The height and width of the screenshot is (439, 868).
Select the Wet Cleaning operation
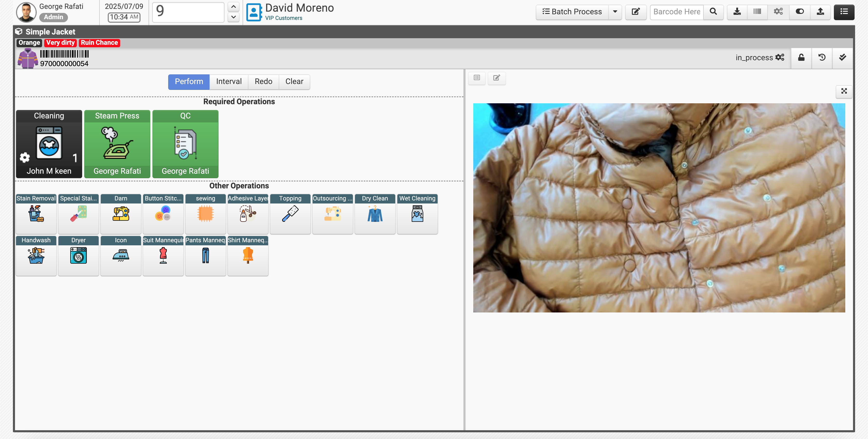point(417,214)
